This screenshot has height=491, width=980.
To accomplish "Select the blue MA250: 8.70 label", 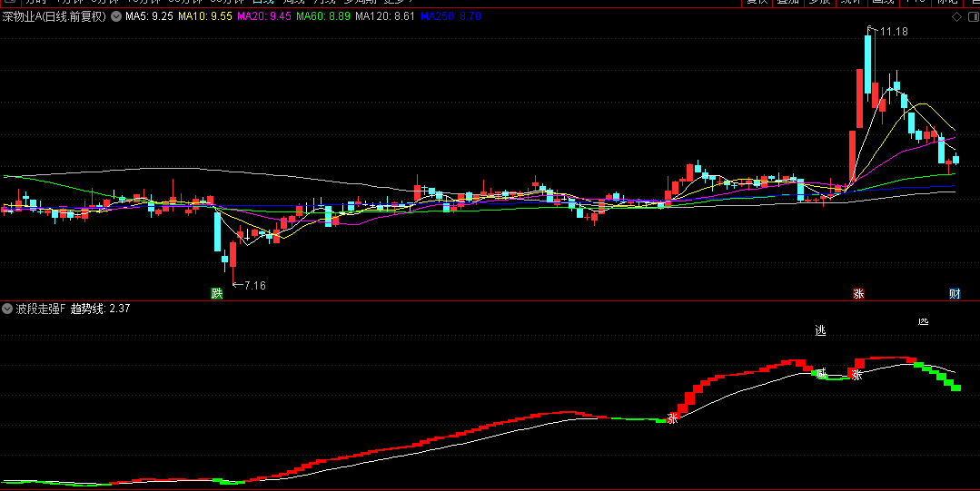I will pyautogui.click(x=450, y=16).
